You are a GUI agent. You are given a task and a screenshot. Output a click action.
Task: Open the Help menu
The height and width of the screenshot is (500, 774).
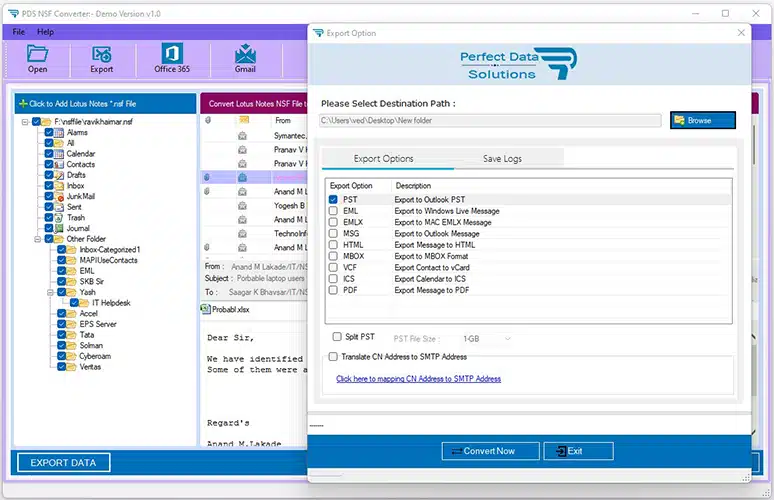[45, 32]
